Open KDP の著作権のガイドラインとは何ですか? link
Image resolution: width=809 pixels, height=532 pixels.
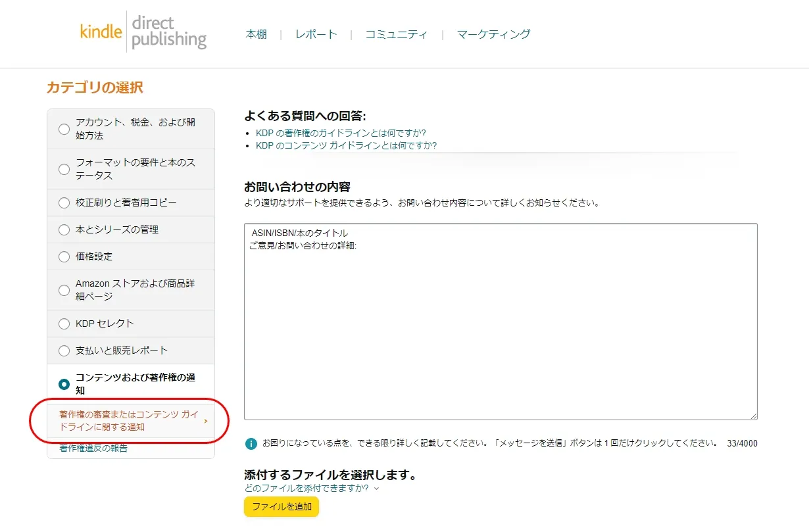click(x=341, y=133)
